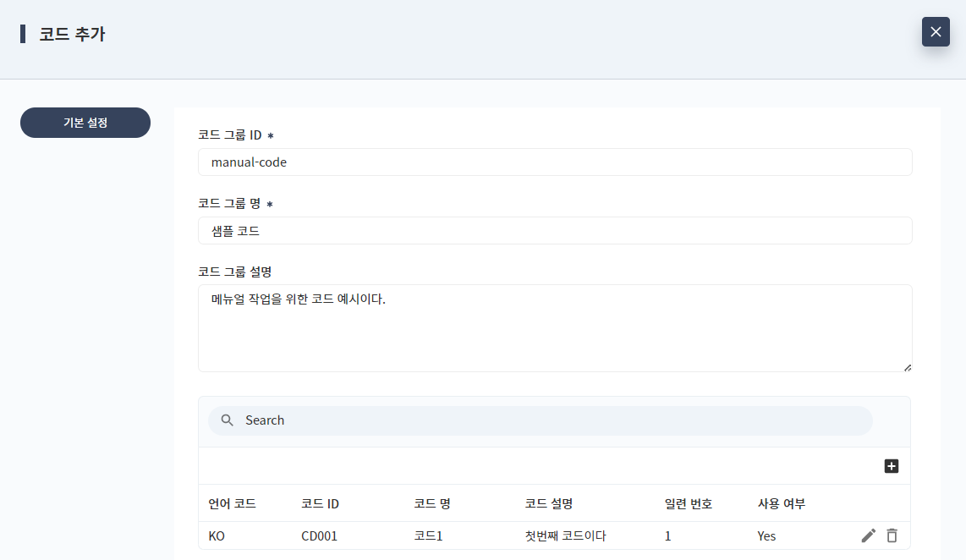Image resolution: width=966 pixels, height=560 pixels.
Task: Select the 코드1 name cell
Action: (x=428, y=536)
